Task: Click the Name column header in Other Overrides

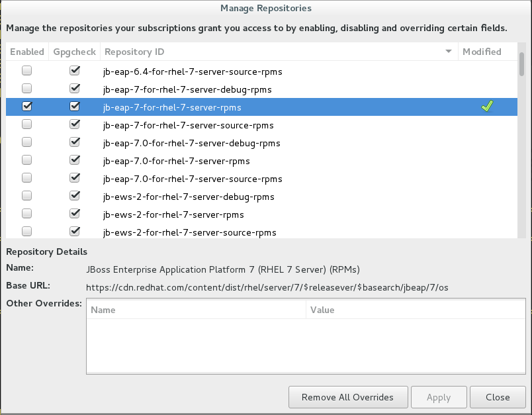Action: [x=196, y=310]
